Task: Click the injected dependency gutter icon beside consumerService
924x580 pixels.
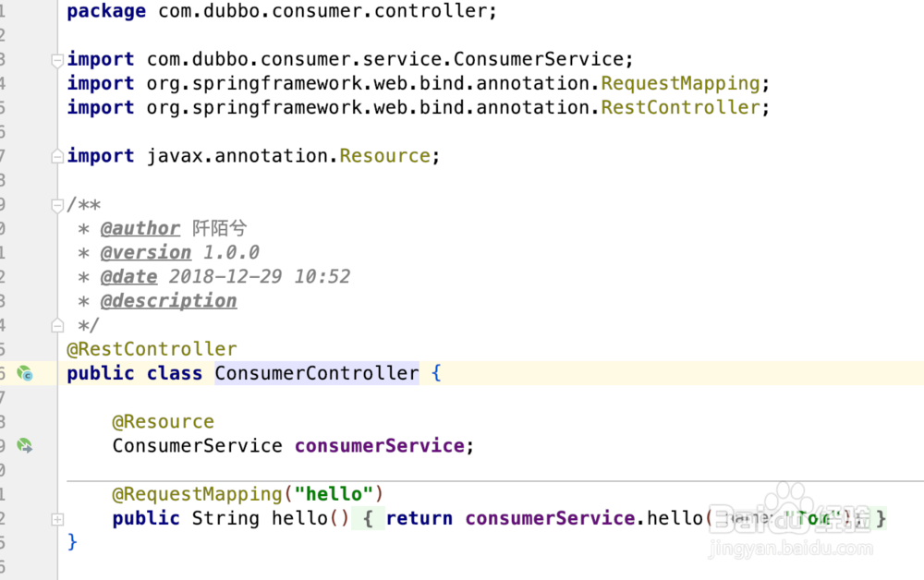Action: point(25,446)
